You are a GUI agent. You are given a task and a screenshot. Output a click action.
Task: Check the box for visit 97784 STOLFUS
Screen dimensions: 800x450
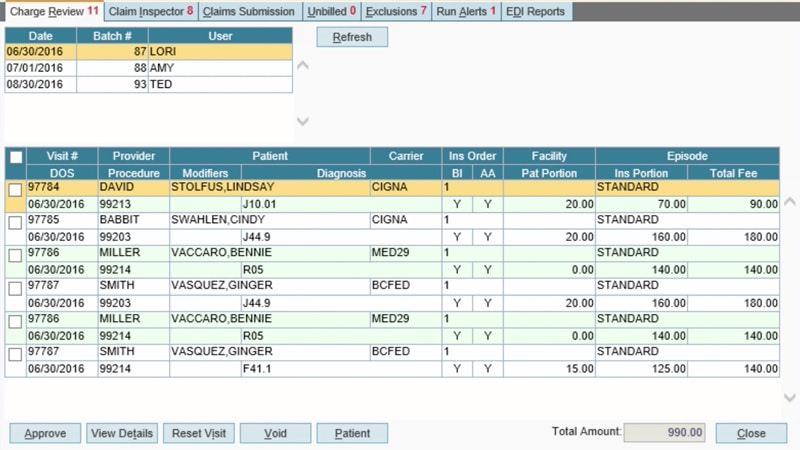click(15, 190)
